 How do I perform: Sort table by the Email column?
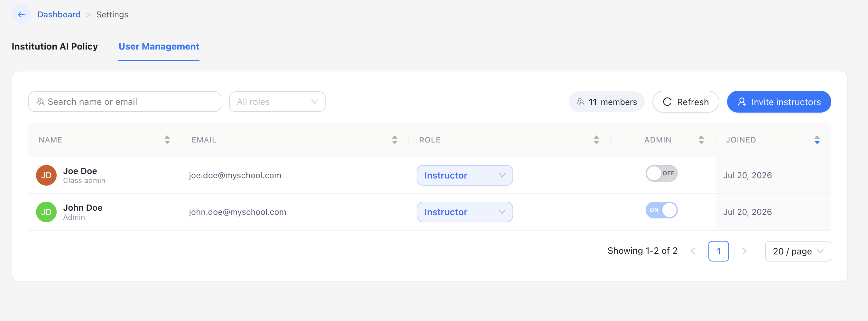point(394,140)
